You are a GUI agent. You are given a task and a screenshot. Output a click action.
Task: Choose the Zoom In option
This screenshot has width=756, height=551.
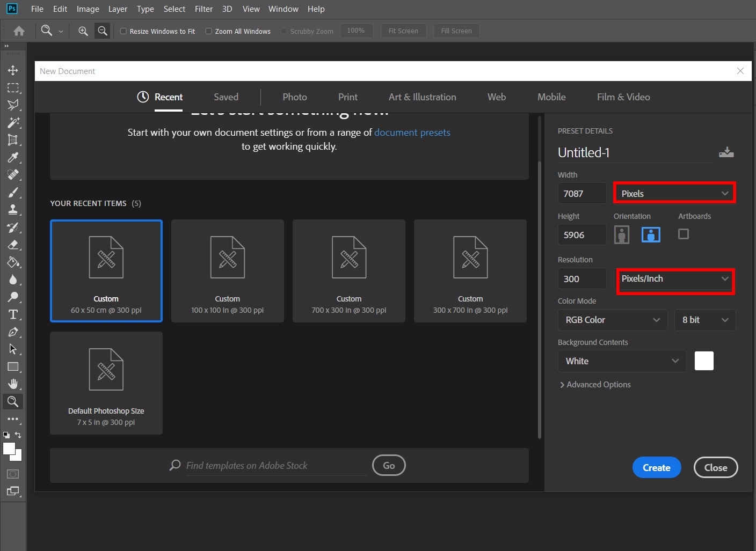(83, 31)
